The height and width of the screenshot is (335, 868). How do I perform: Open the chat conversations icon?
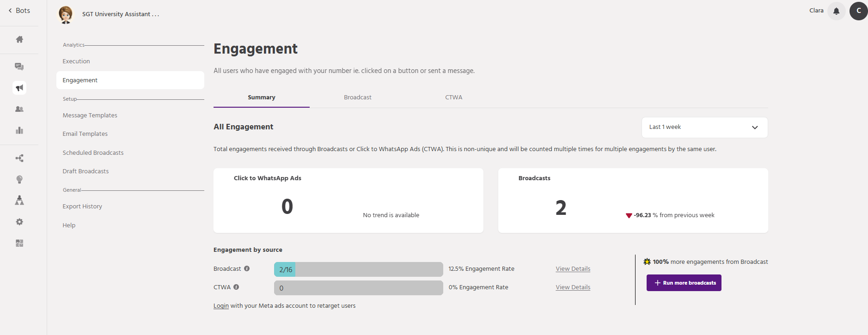coord(19,67)
